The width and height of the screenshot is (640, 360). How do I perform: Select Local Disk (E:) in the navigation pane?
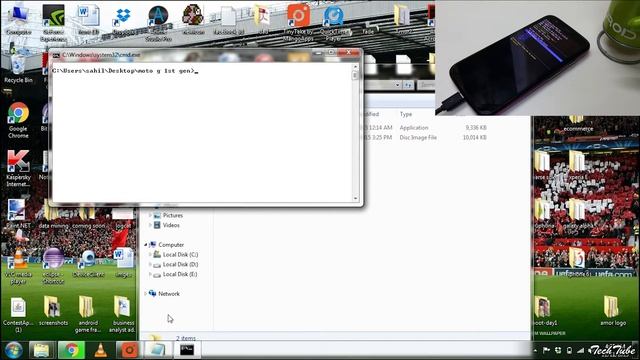180,274
